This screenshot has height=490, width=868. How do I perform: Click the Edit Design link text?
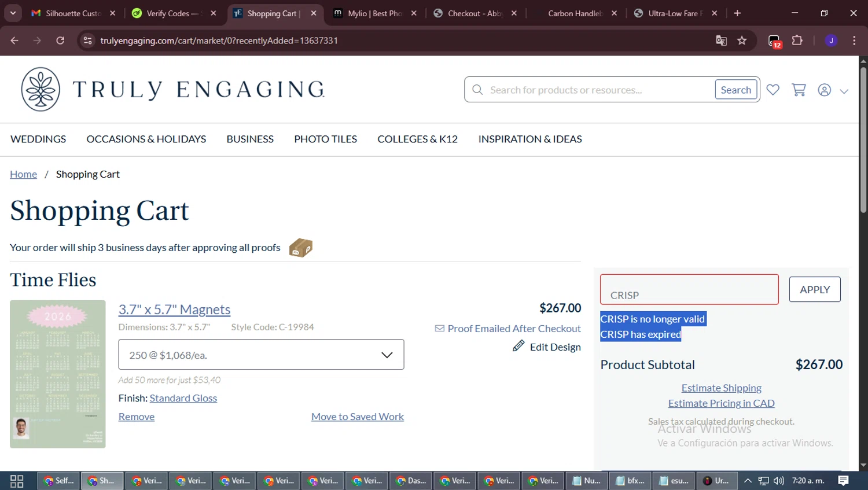pyautogui.click(x=556, y=347)
